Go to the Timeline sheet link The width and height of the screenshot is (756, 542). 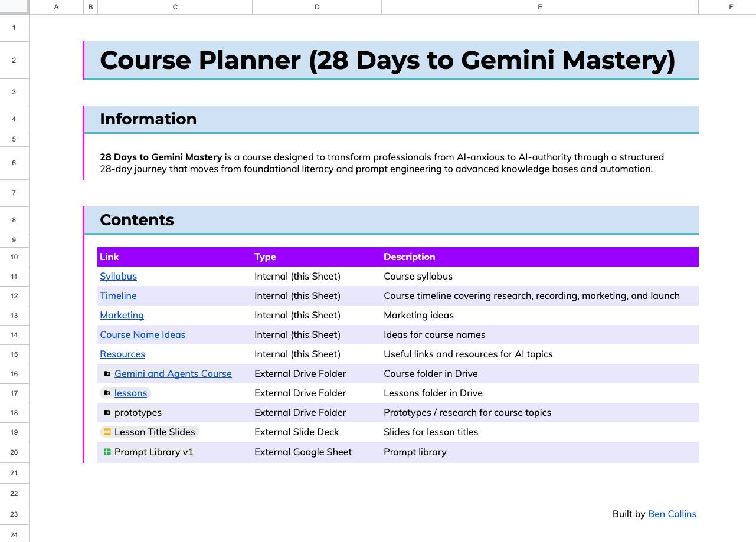click(x=118, y=296)
